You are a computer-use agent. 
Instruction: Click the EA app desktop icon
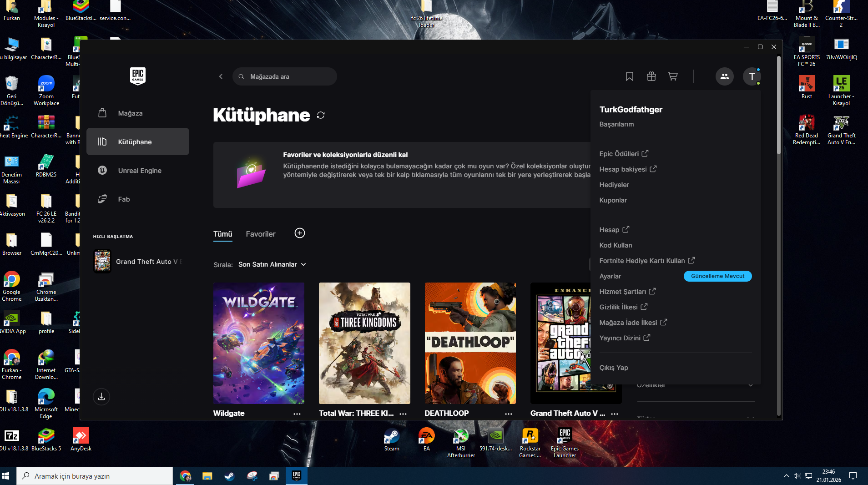[427, 440]
